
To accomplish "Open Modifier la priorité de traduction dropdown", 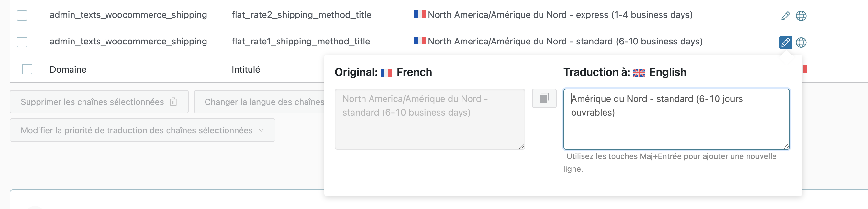I will (x=142, y=130).
